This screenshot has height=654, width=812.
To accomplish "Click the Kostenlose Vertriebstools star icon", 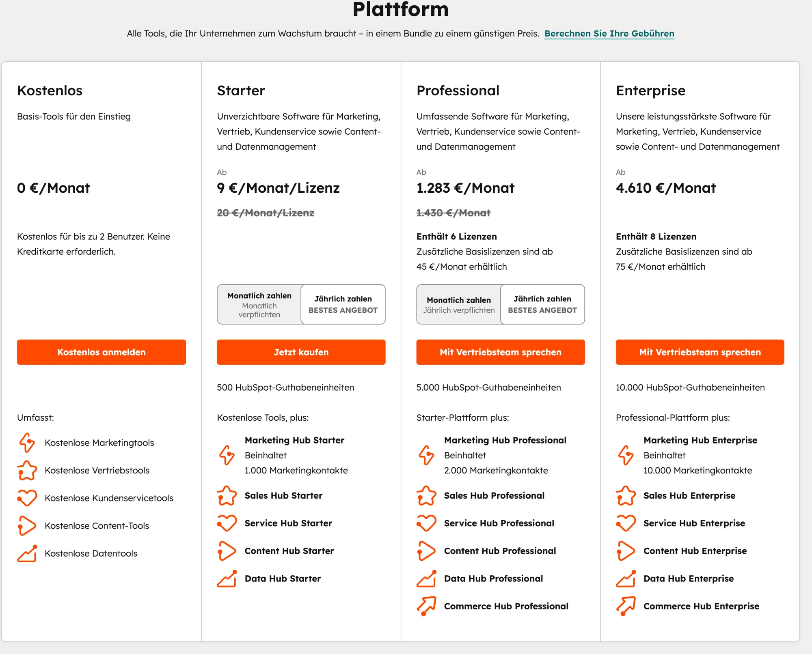I will click(x=27, y=470).
